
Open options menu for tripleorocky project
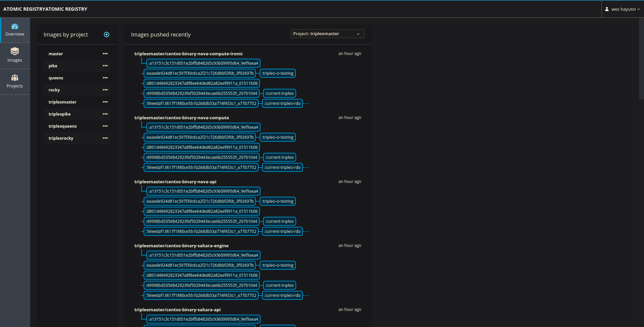coord(105,138)
